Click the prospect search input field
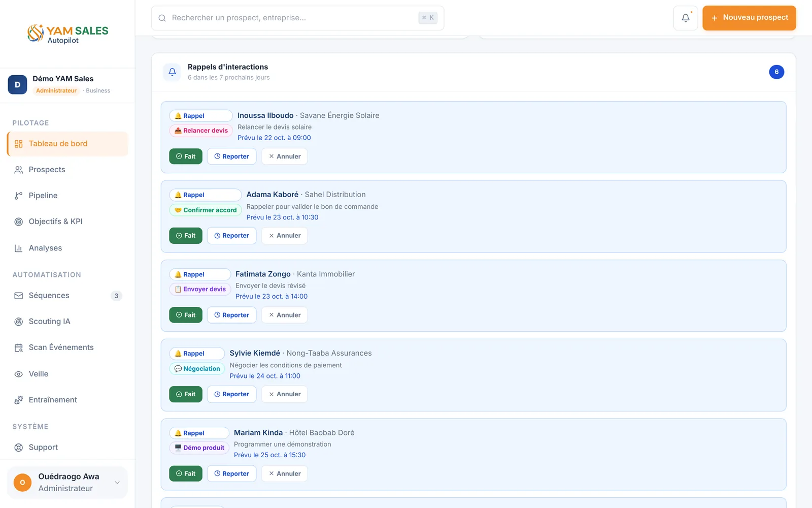This screenshot has height=508, width=812. (x=297, y=18)
